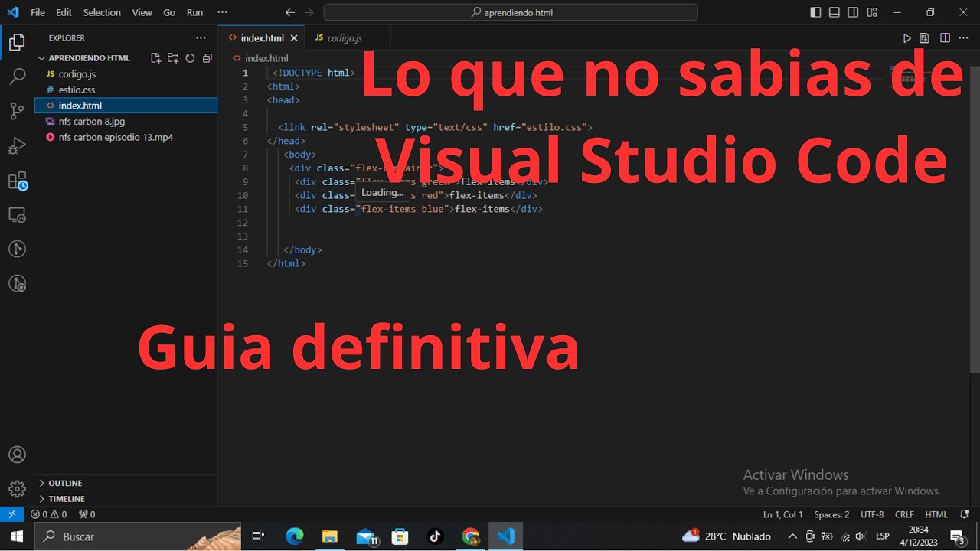Go to line via Ln 1, Col 1
This screenshot has width=980, height=551.
[x=782, y=514]
